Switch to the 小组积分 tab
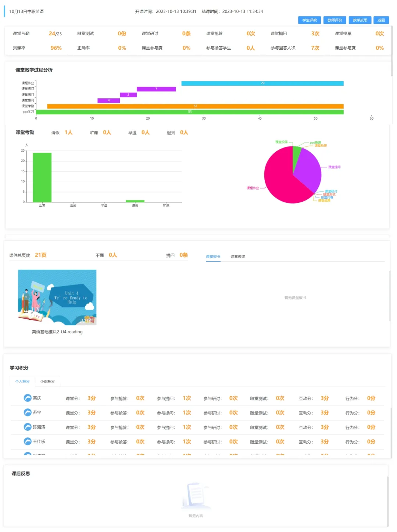This screenshot has width=397, height=532. [47, 382]
